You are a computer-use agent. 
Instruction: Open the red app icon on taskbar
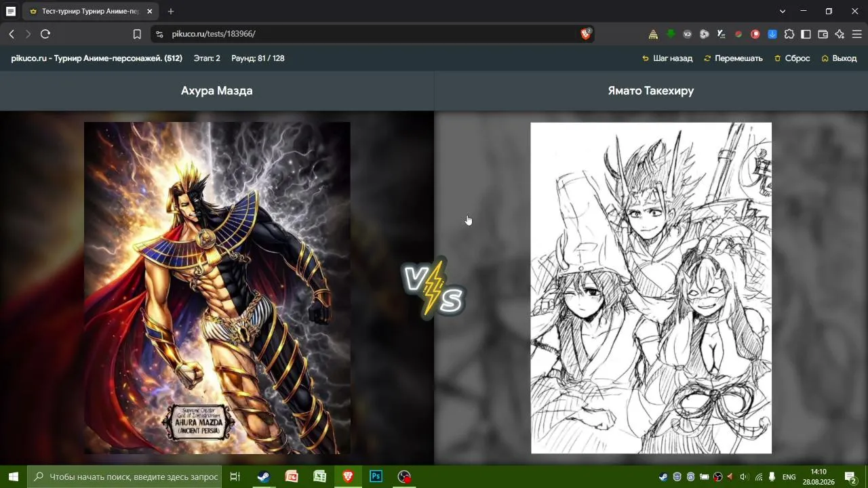coord(292,476)
